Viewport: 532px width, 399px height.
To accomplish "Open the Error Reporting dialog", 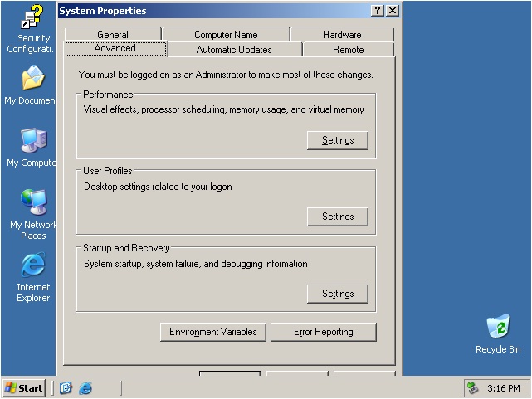I will 324,332.
